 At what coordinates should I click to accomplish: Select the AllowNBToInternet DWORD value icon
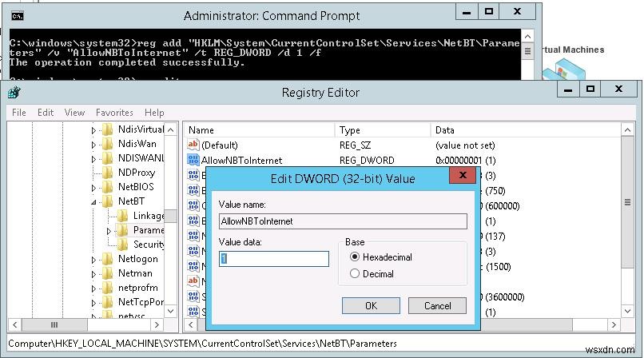click(193, 160)
